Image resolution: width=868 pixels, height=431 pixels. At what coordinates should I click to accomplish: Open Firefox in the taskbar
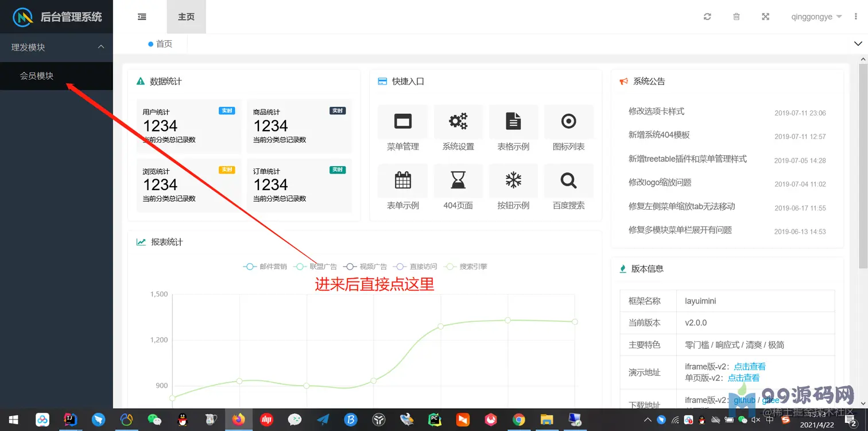[238, 420]
